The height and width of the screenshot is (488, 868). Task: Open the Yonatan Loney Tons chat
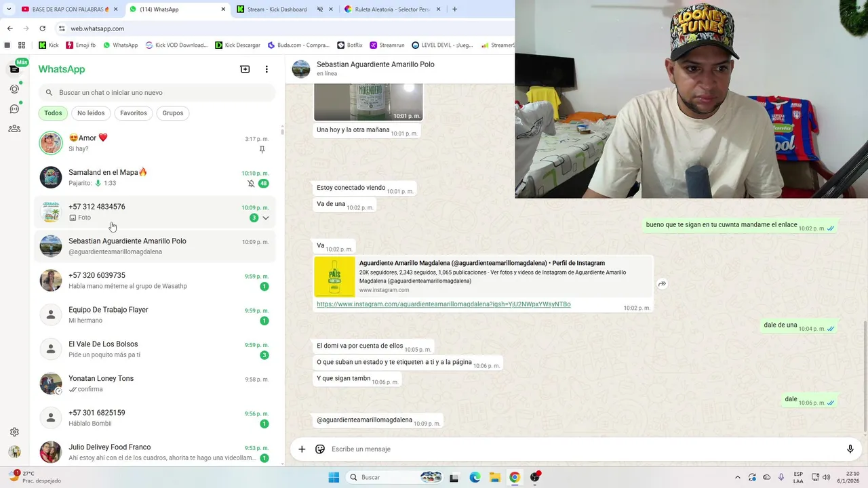click(x=155, y=384)
